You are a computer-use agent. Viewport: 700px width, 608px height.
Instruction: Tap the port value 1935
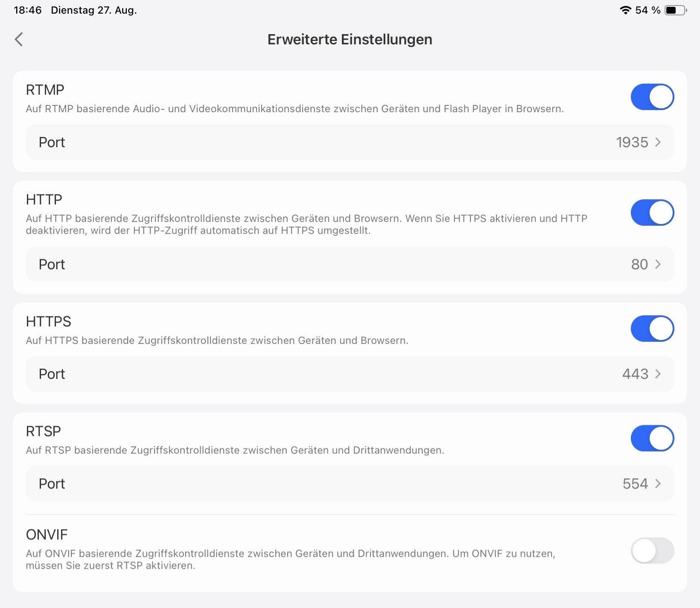[x=632, y=142]
